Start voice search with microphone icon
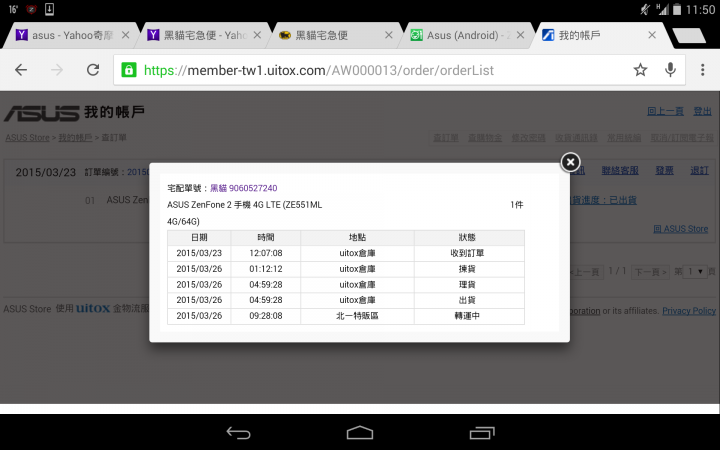Screen dimensions: 720x450 [x=670, y=70]
